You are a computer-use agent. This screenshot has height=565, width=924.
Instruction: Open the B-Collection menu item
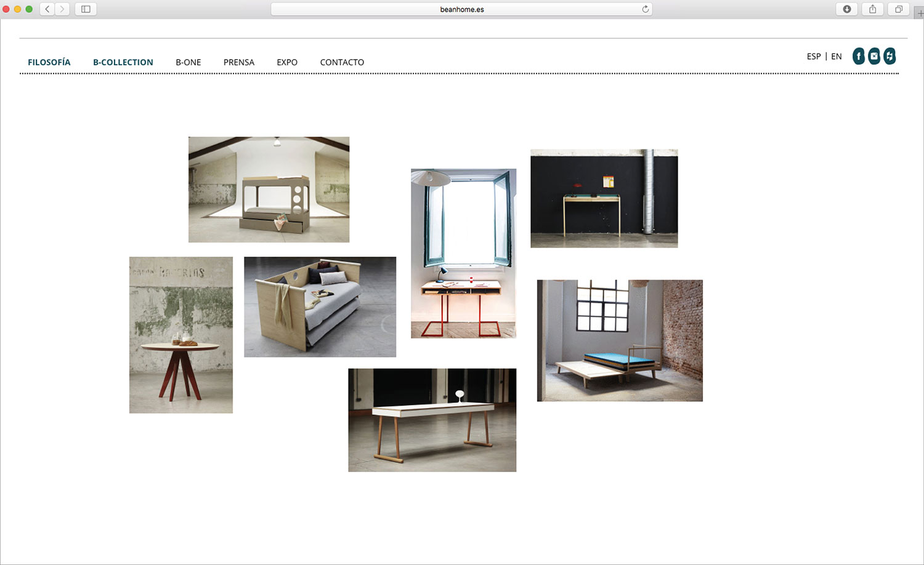click(123, 62)
